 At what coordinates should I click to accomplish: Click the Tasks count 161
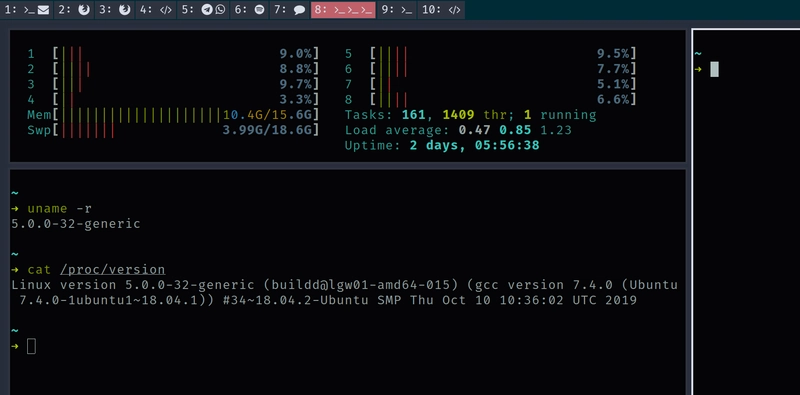point(414,115)
